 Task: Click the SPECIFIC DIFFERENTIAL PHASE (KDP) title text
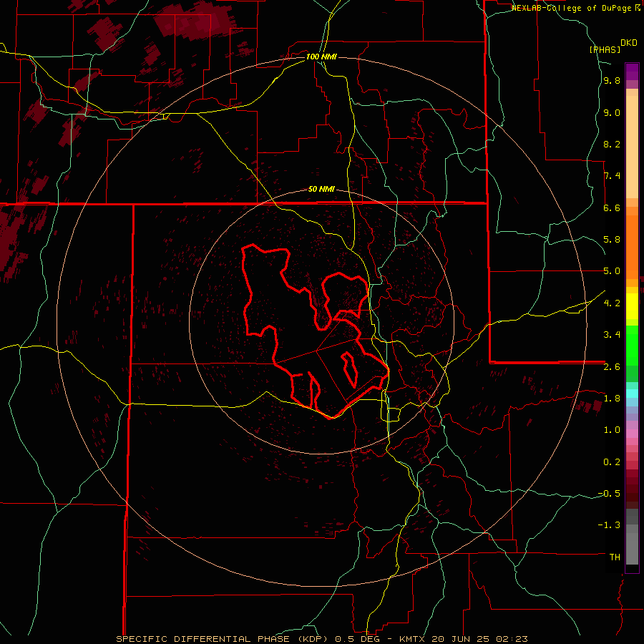[x=222, y=639]
